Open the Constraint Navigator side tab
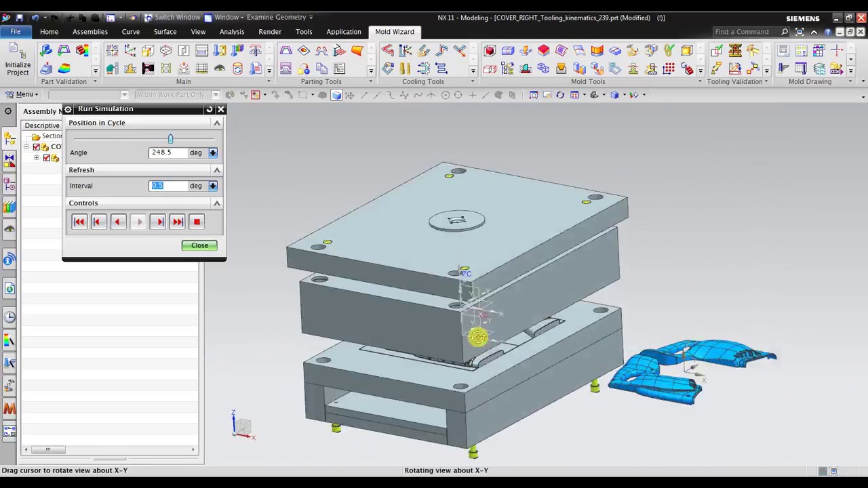This screenshot has height=488, width=868. coord(9,161)
